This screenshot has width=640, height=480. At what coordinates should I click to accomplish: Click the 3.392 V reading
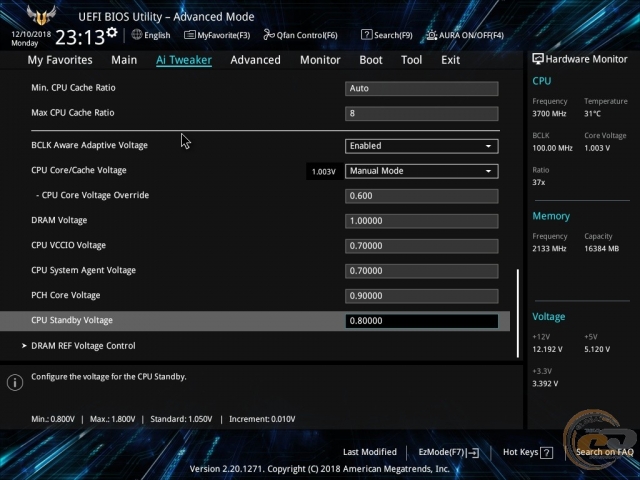pos(545,383)
